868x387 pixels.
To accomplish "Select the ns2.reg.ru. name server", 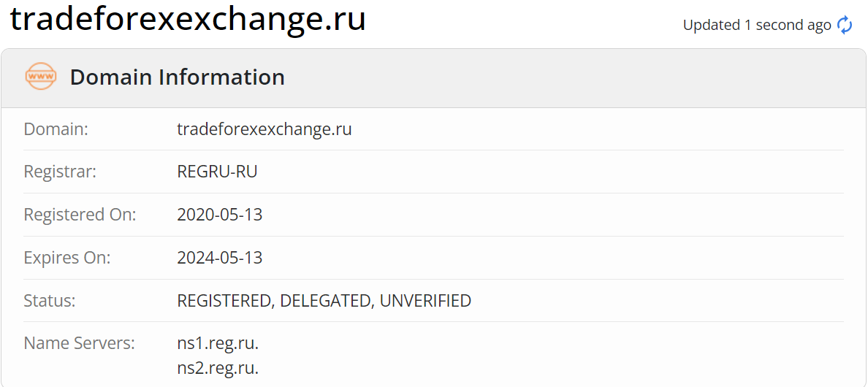I will pyautogui.click(x=218, y=368).
